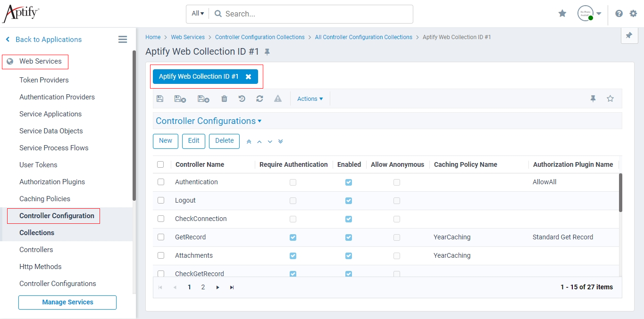The height and width of the screenshot is (319, 644).
Task: Move selected row down arrow
Action: coord(270,141)
